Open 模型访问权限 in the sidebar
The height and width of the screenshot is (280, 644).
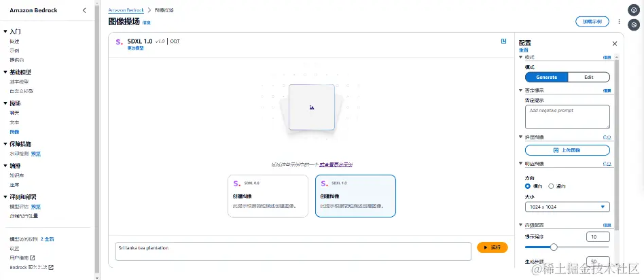[24, 239]
